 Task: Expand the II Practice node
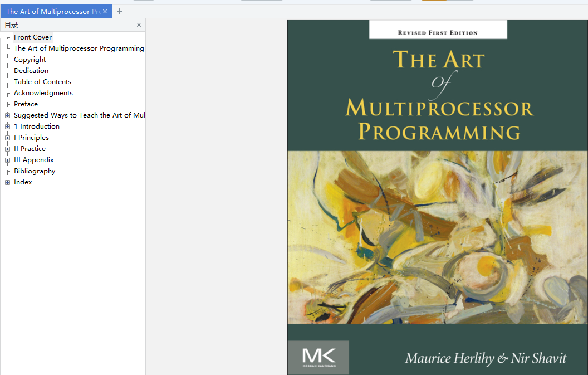[x=7, y=149]
